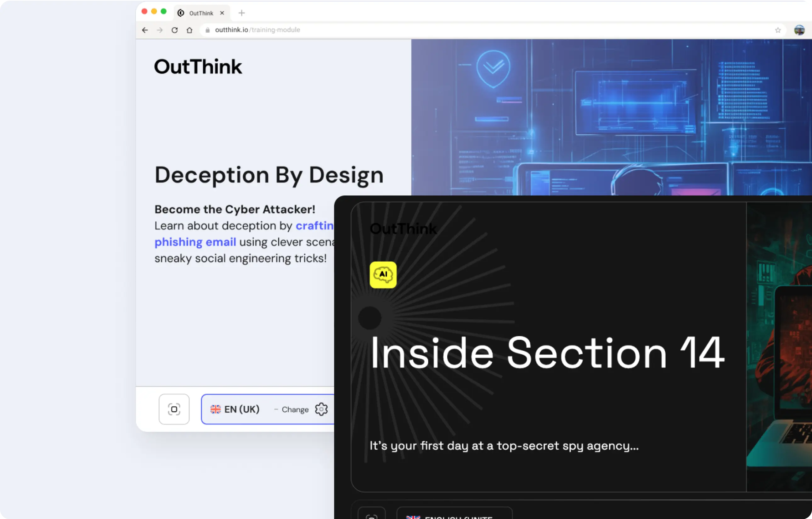The image size is (812, 519).
Task: Click the padlock site info icon
Action: (x=208, y=30)
